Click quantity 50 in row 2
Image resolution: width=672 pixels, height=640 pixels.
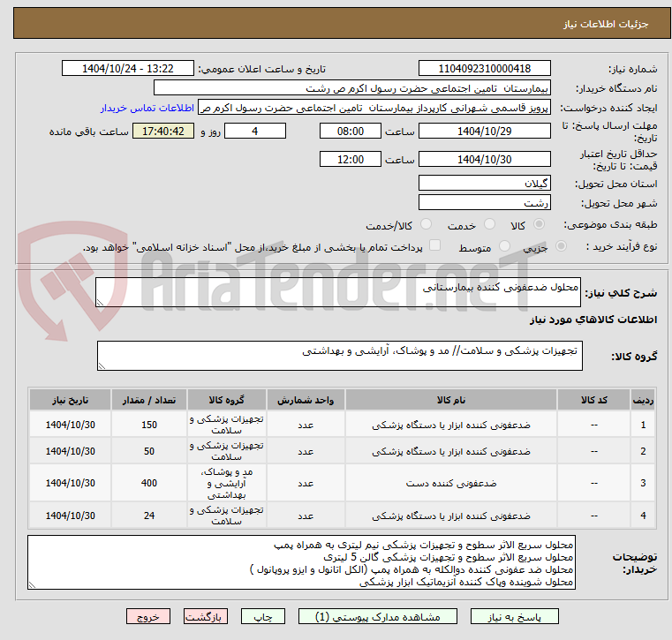pyautogui.click(x=148, y=451)
